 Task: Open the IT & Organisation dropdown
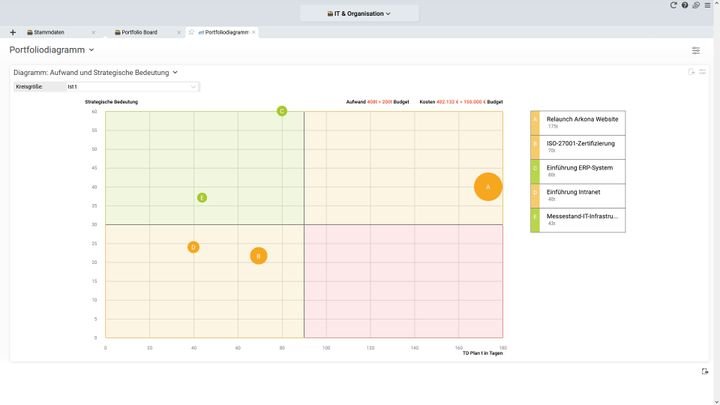coord(359,14)
